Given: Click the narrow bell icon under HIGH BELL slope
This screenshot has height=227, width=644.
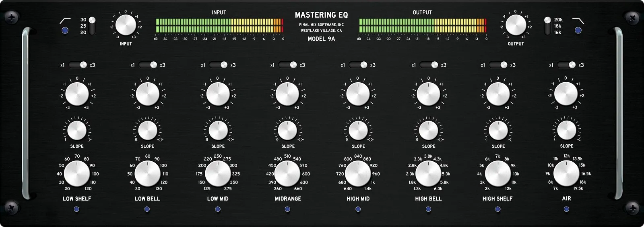Looking at the screenshot, I should pos(417,140).
